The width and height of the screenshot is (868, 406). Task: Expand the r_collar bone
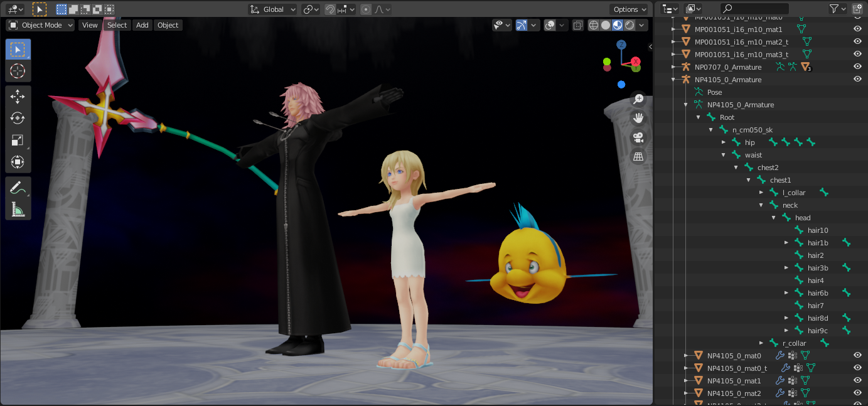coord(761,343)
